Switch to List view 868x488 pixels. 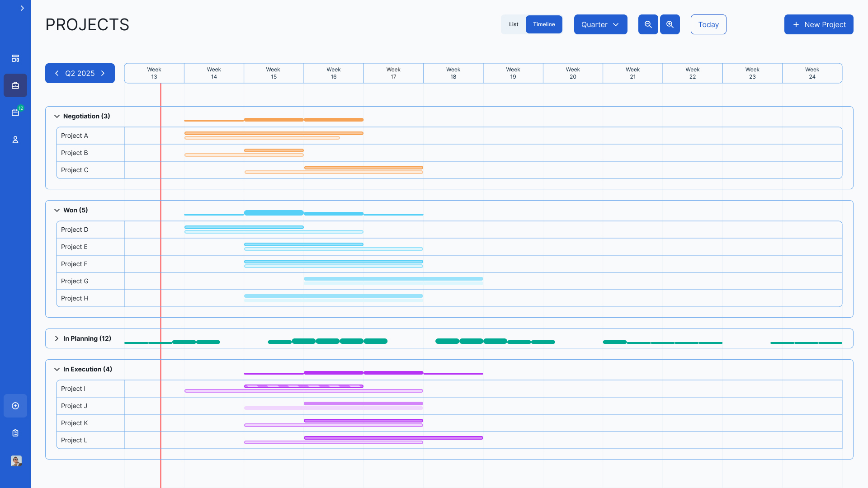pyautogui.click(x=514, y=24)
